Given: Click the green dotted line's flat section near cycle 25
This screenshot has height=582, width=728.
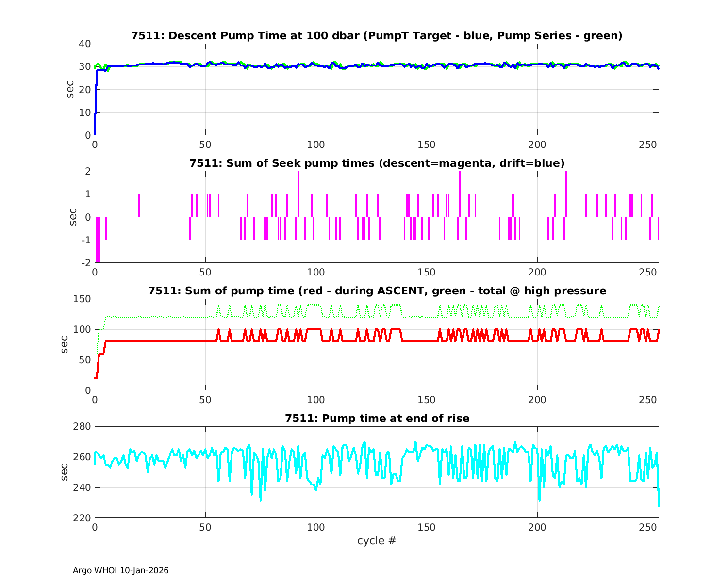Looking at the screenshot, I should 150,317.
